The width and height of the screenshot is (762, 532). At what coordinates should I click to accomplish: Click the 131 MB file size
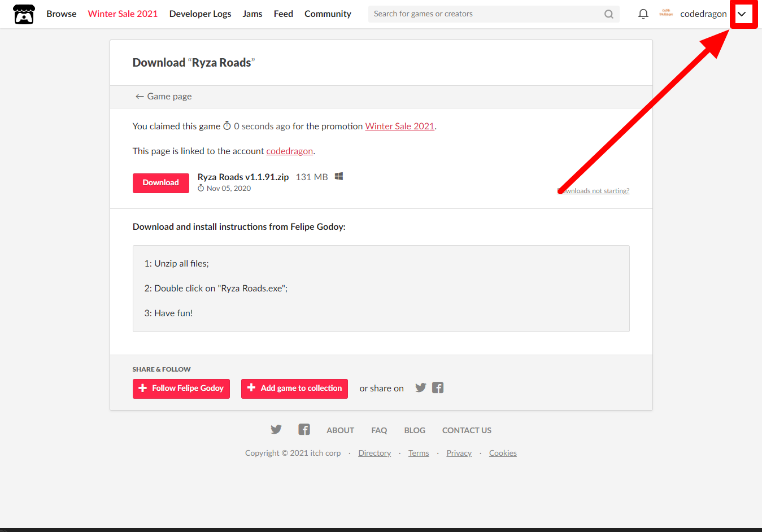(x=312, y=177)
